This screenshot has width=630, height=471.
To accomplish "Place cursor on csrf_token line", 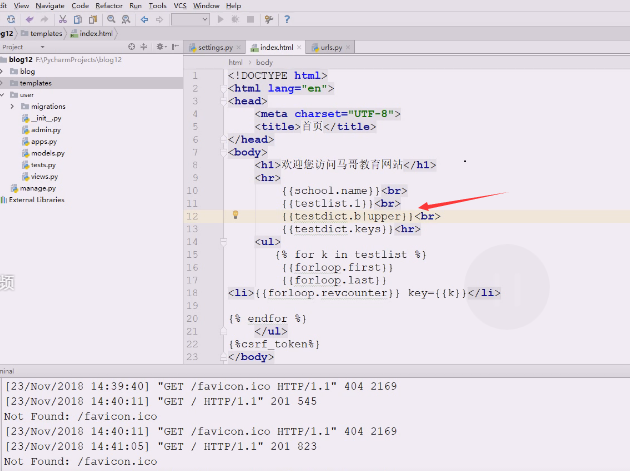I will tap(274, 344).
